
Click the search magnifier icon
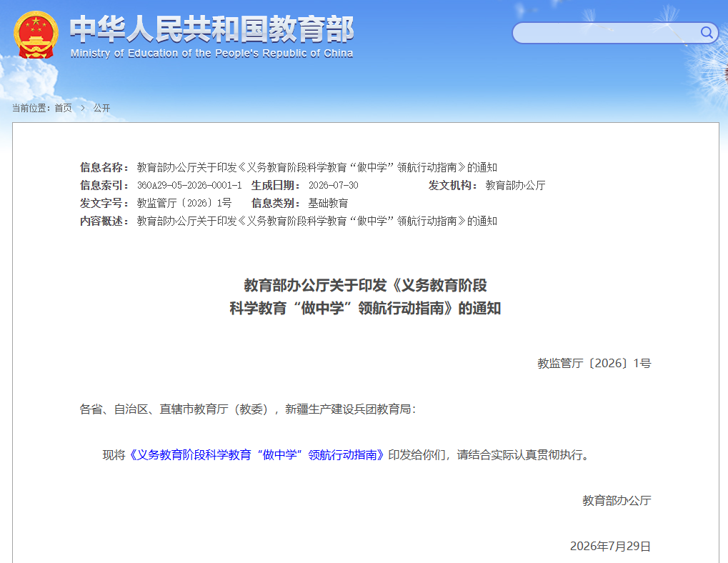(x=706, y=32)
